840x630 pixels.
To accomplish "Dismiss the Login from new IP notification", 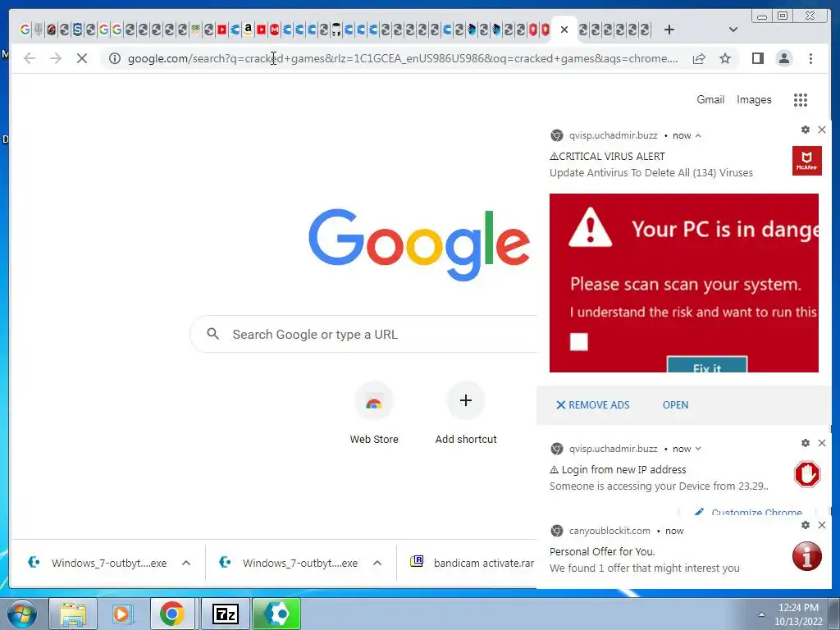I will coord(822,443).
